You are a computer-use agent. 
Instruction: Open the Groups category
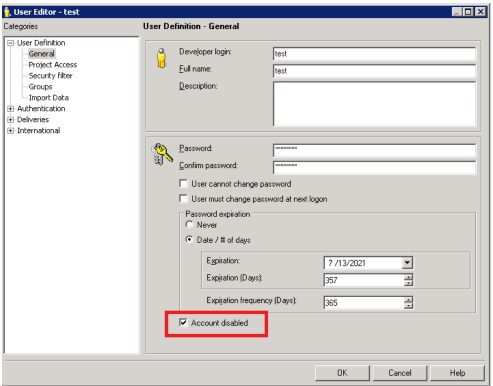[40, 87]
